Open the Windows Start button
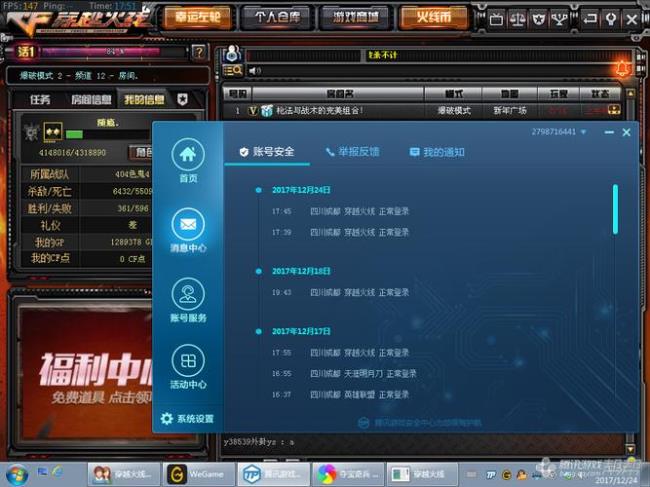Image resolution: width=650 pixels, height=487 pixels. (16, 475)
